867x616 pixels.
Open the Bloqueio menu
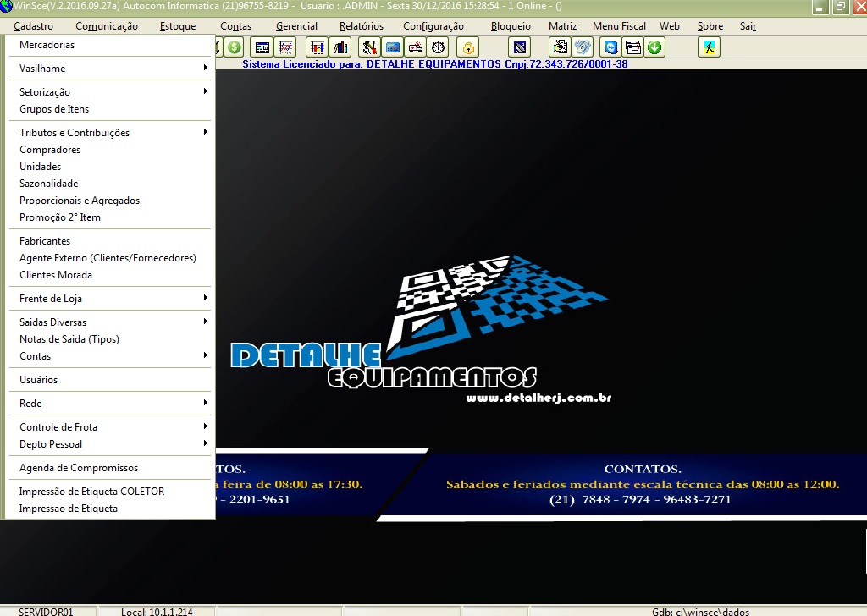pyautogui.click(x=511, y=26)
